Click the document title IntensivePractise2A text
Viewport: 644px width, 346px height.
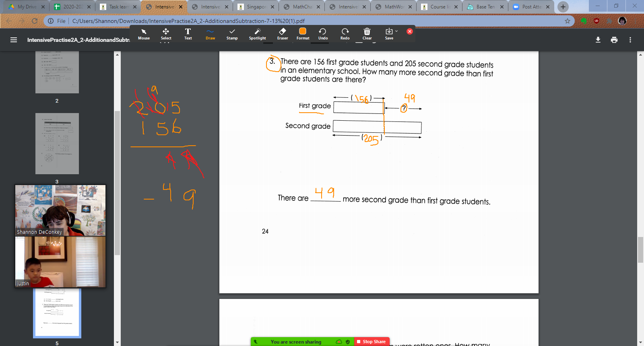tap(78, 40)
